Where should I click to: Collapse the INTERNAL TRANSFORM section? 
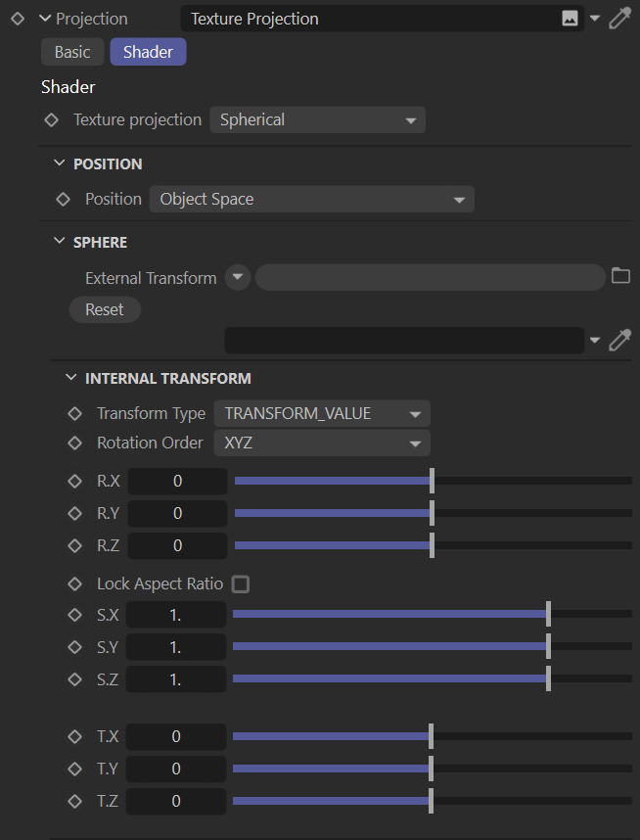[x=70, y=378]
